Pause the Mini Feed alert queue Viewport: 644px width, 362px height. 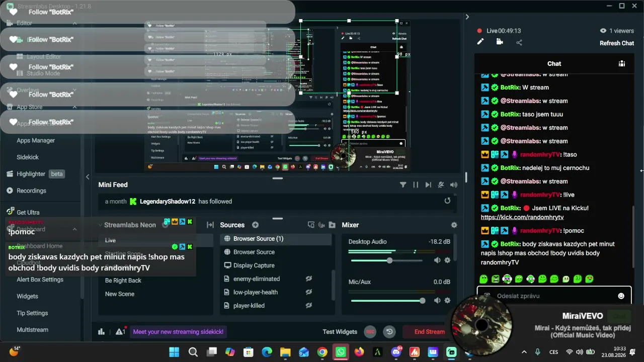pos(416,185)
